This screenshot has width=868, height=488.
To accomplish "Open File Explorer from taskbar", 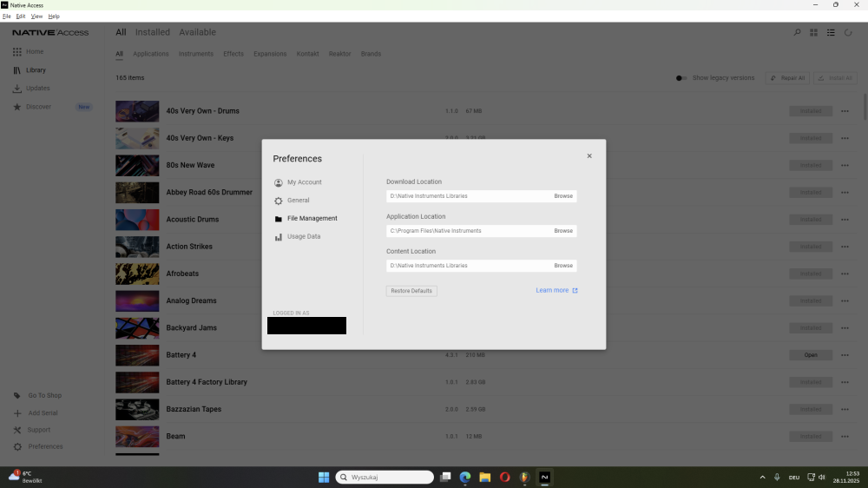I will click(485, 477).
